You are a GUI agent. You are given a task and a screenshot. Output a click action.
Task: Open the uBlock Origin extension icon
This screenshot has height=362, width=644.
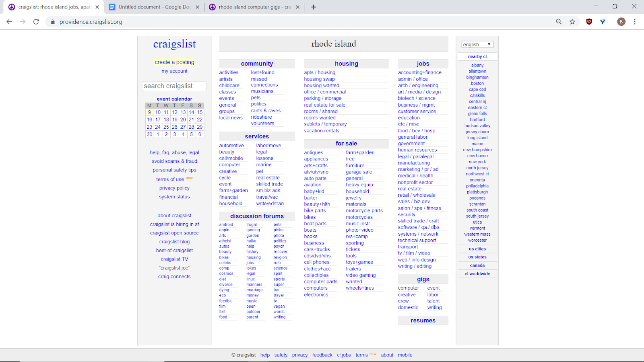(x=589, y=22)
